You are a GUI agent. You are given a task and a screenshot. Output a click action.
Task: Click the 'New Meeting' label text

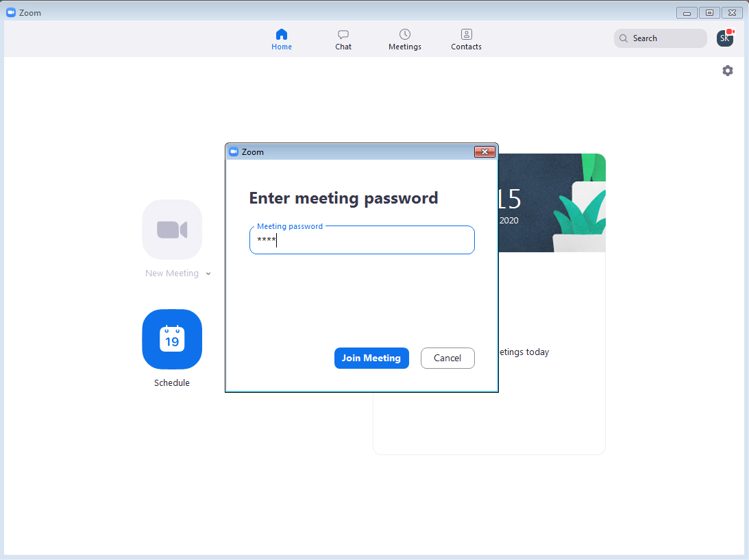coord(172,273)
